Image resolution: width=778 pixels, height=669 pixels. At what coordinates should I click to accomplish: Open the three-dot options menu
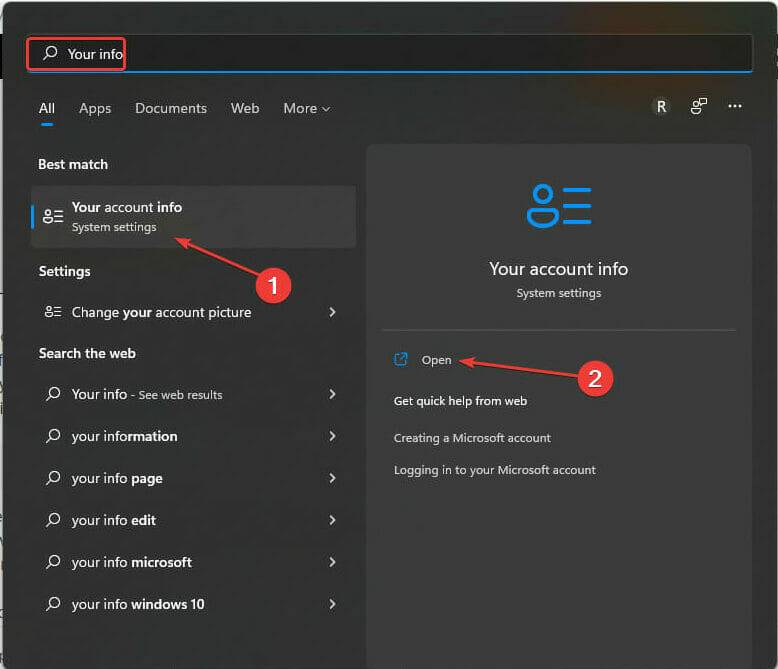tap(735, 107)
